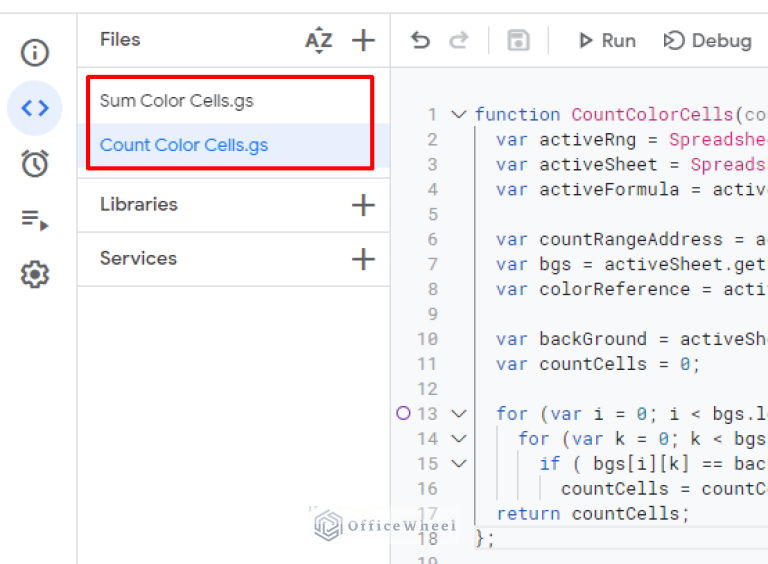Screen dimensions: 768x564
Task: Sort files alphabetically with AZ icon
Action: tap(319, 40)
